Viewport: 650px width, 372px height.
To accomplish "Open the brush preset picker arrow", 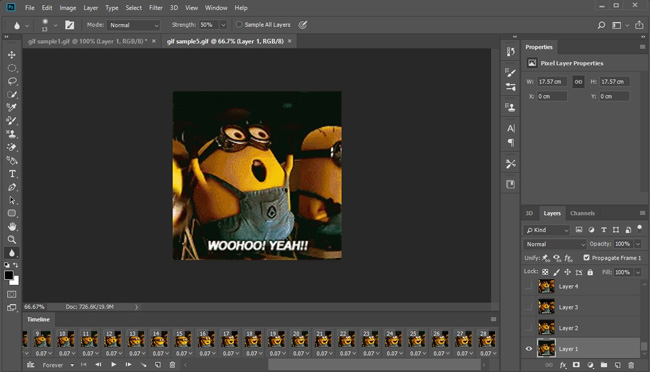I will (x=55, y=25).
